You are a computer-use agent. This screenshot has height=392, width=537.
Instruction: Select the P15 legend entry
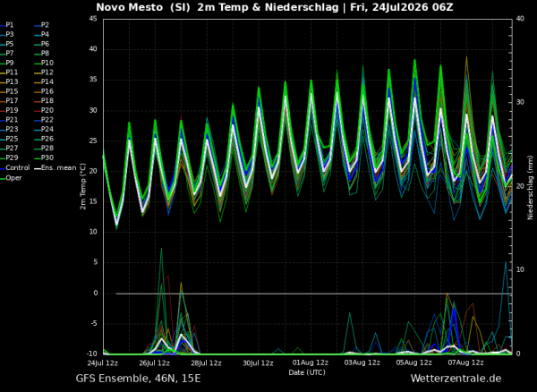pyautogui.click(x=9, y=91)
